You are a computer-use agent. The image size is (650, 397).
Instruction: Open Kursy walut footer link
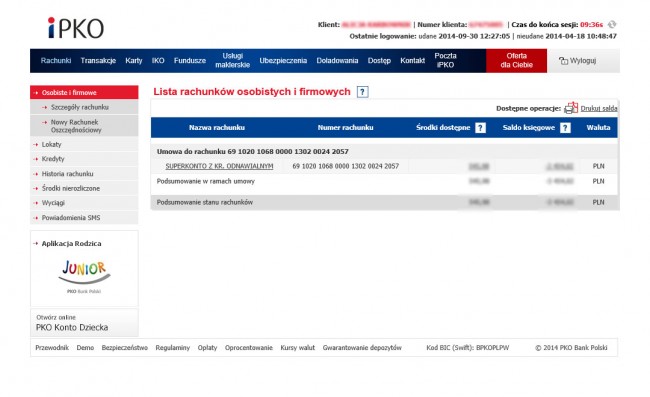298,348
